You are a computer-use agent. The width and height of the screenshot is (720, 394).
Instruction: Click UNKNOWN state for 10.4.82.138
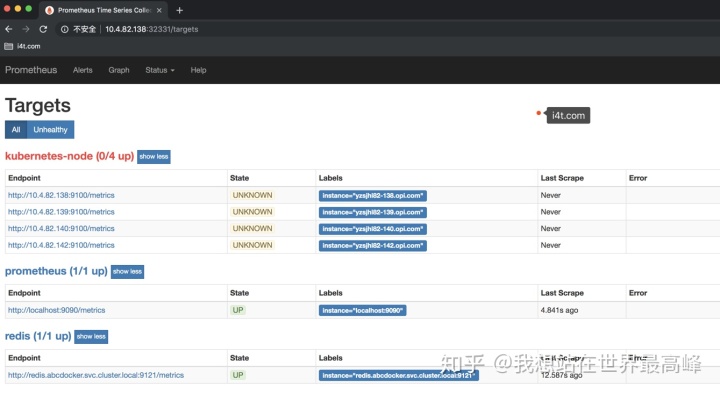[x=253, y=195]
